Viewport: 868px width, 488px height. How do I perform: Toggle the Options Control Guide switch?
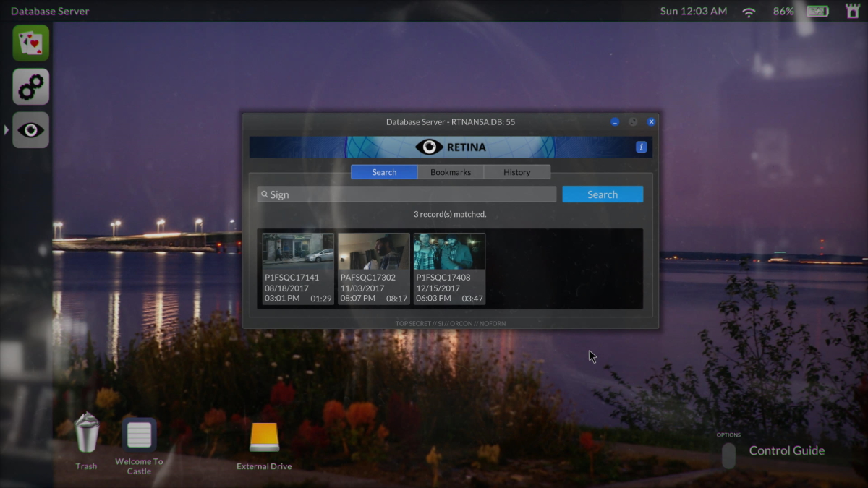[x=729, y=455]
